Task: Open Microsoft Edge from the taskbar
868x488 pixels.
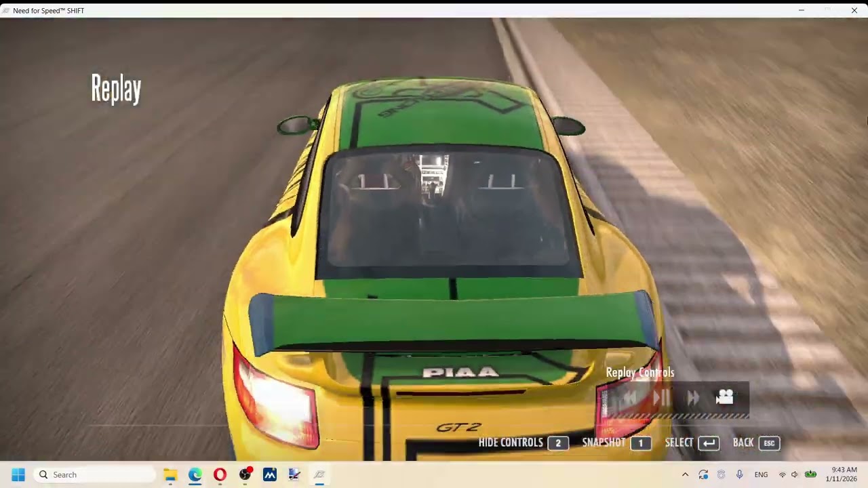Action: (x=195, y=474)
